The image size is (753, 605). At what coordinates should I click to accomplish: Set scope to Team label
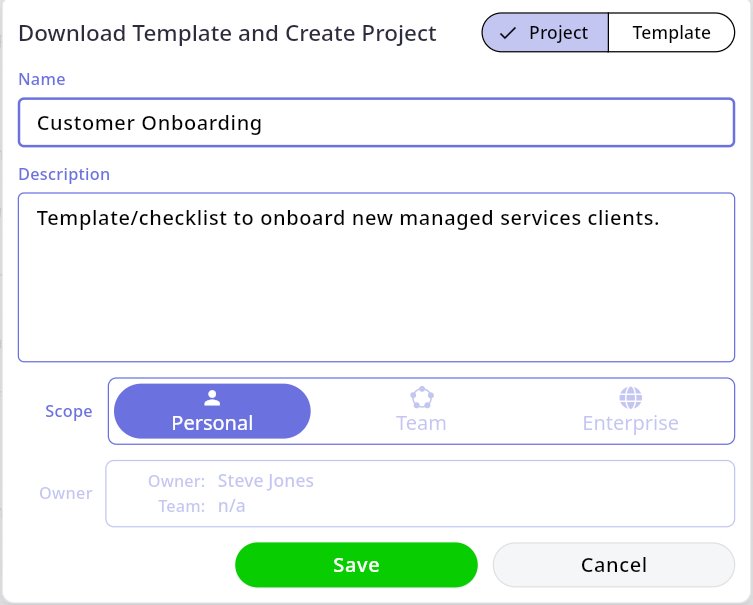[421, 423]
